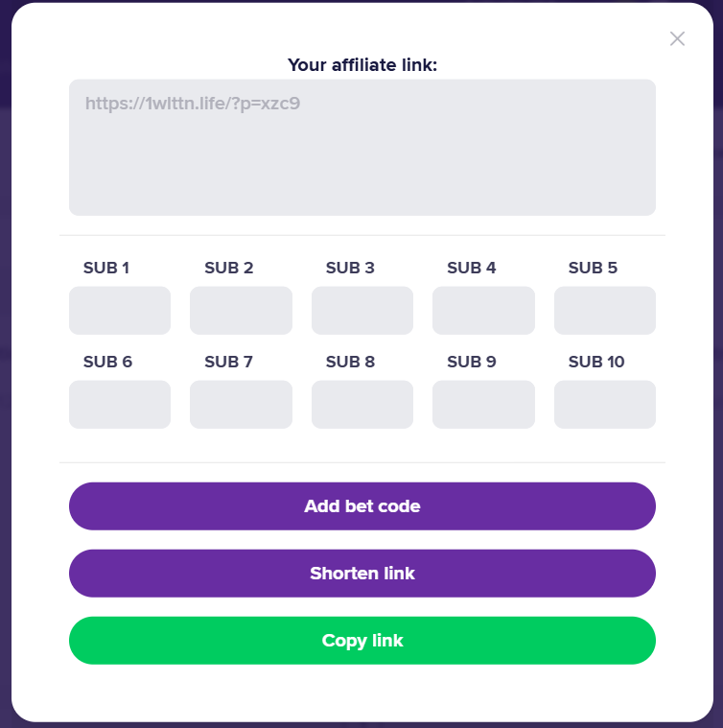The image size is (723, 728).
Task: Click the affiliate link text box
Action: tap(361, 148)
